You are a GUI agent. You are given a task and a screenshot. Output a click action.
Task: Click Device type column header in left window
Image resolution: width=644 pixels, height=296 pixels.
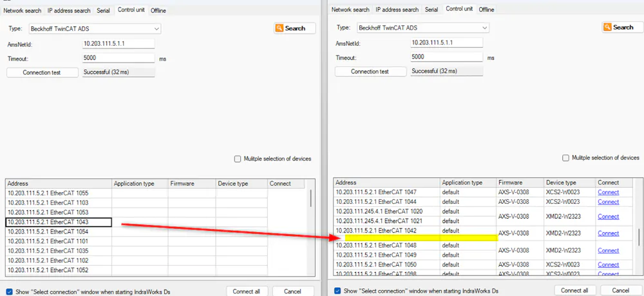pos(241,184)
